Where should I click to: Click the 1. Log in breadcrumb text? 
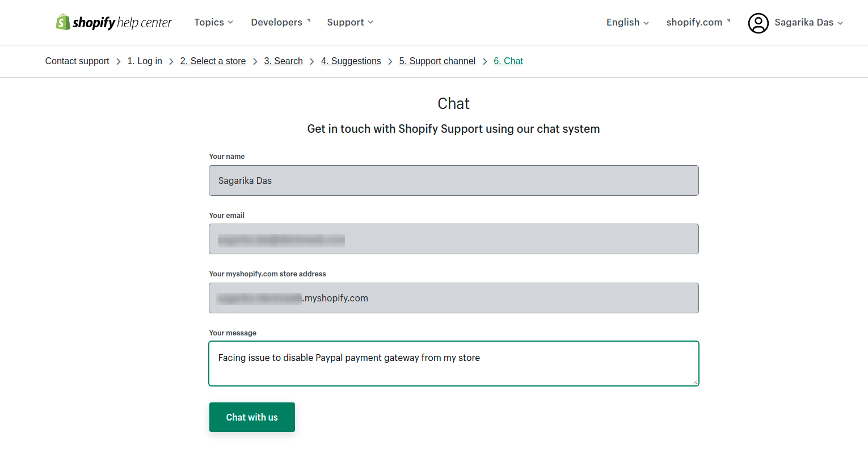(145, 61)
